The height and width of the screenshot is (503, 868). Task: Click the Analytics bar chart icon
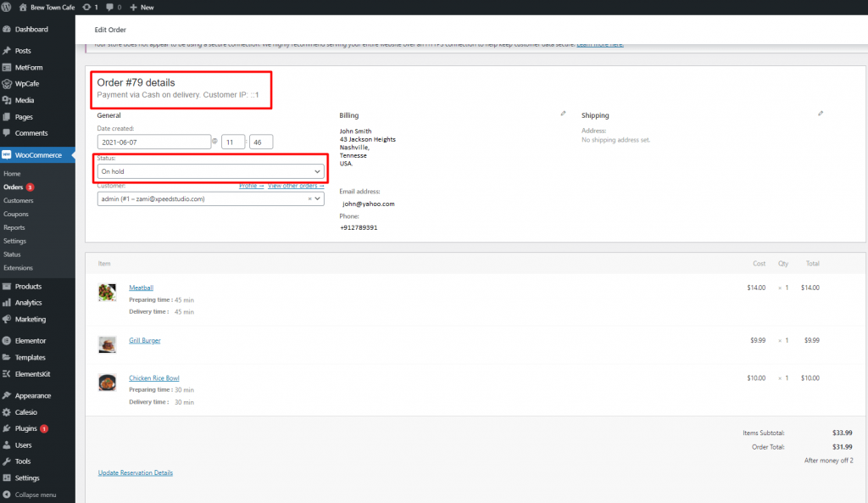[7, 303]
